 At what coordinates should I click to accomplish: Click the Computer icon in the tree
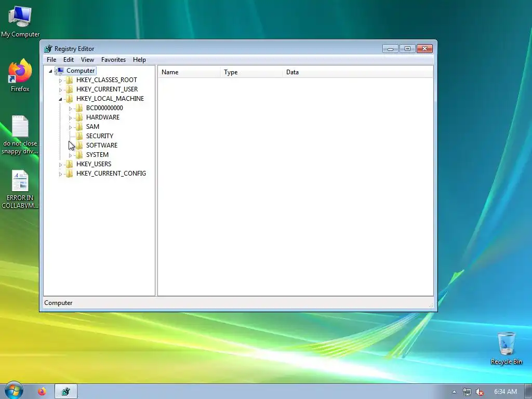click(60, 71)
